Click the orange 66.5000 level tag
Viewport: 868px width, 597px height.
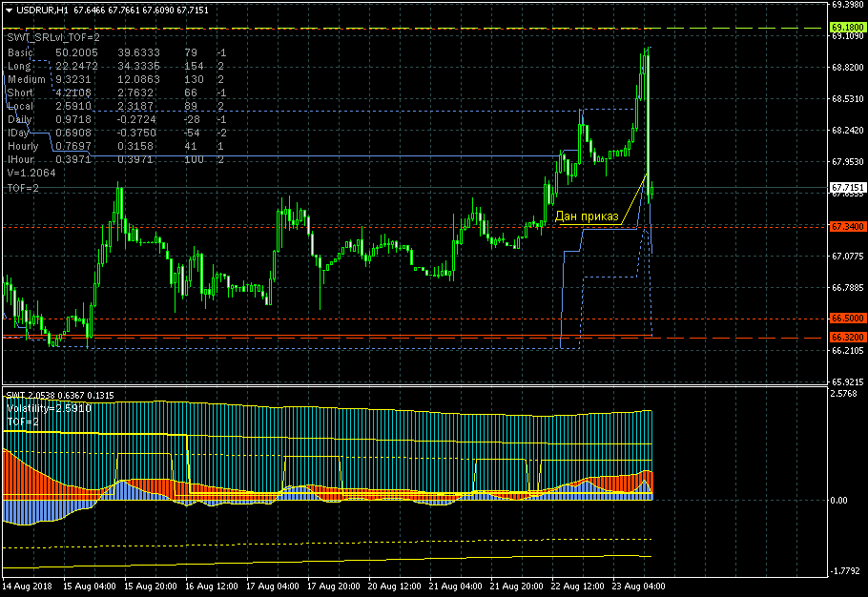pos(847,319)
